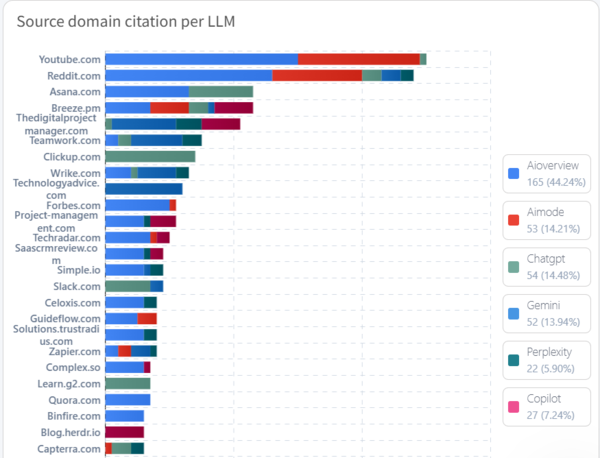The image size is (600, 458).
Task: Click the Copilot pink legend swatch
Action: 514,407
